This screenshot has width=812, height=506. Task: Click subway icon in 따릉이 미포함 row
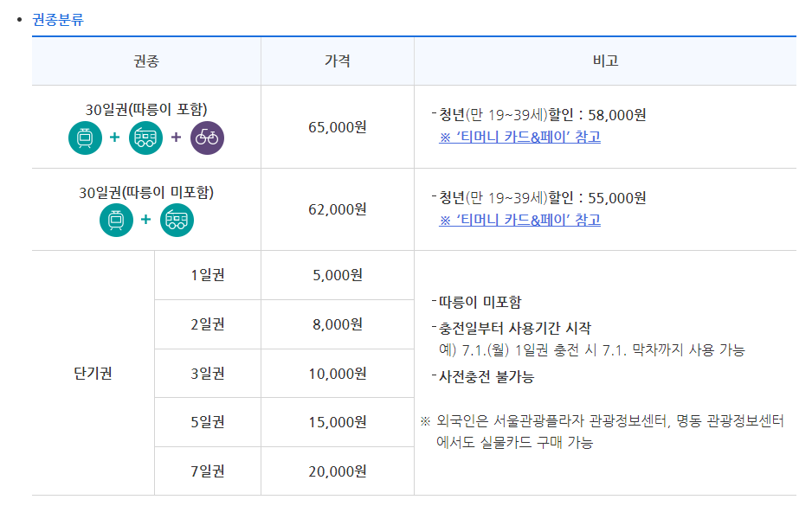pyautogui.click(x=116, y=221)
